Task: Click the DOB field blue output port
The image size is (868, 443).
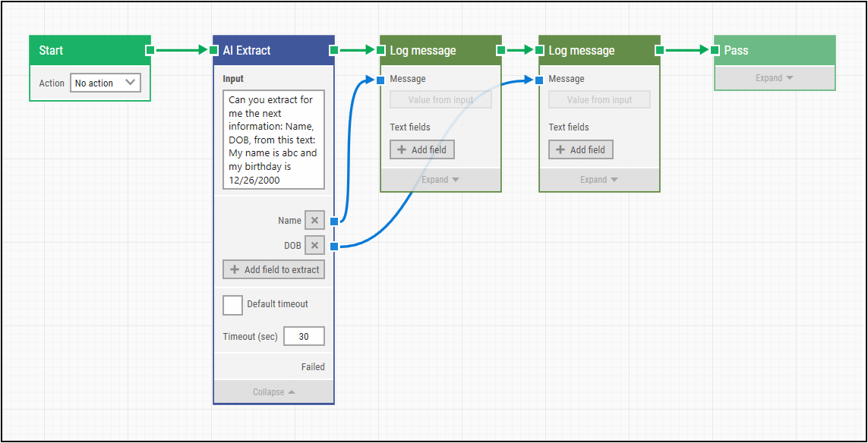Action: [x=334, y=246]
